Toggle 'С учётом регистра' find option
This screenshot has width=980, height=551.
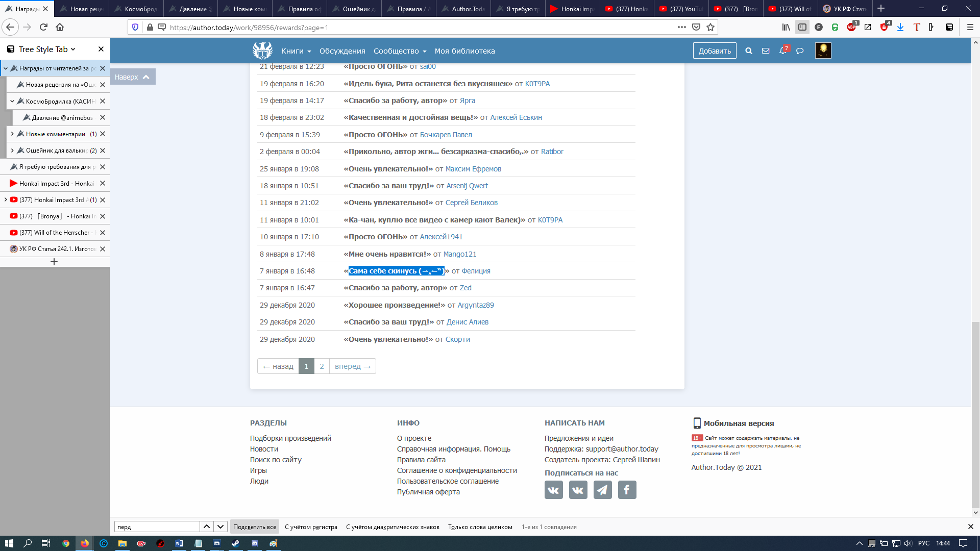click(x=311, y=527)
